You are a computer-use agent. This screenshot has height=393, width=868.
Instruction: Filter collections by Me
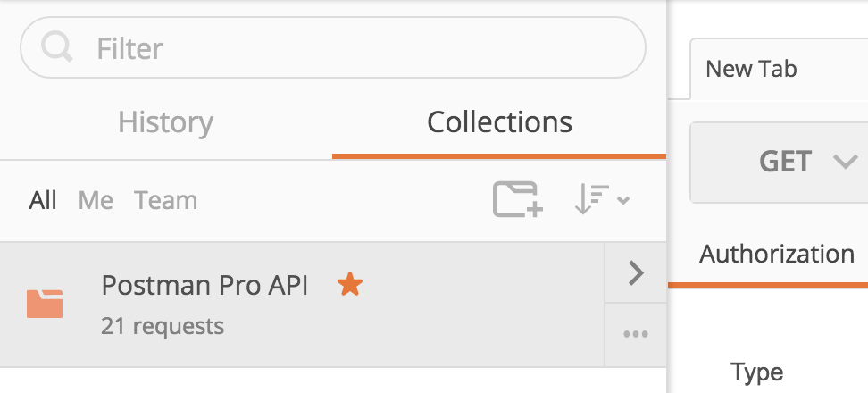pyautogui.click(x=96, y=200)
